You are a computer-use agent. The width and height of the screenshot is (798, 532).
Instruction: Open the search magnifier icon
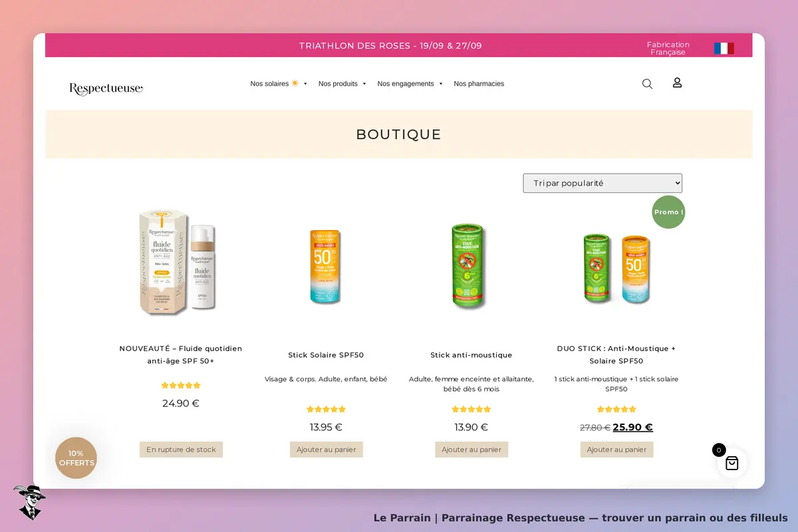click(x=647, y=84)
